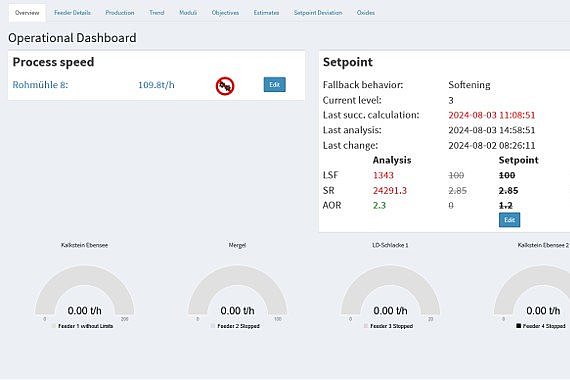570x380 pixels.
Task: Toggle Feeder 2 Stopped legend swatch
Action: pyautogui.click(x=213, y=326)
